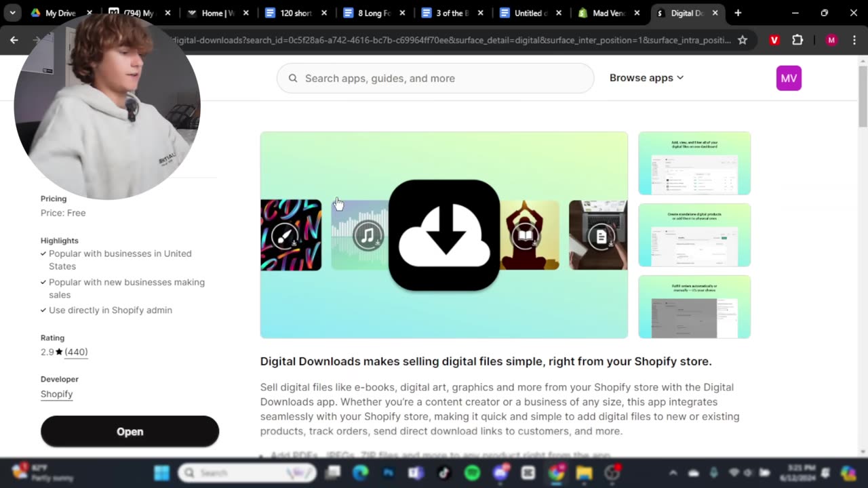Open the 'Create standalone digital products' thumbnail

pos(694,235)
